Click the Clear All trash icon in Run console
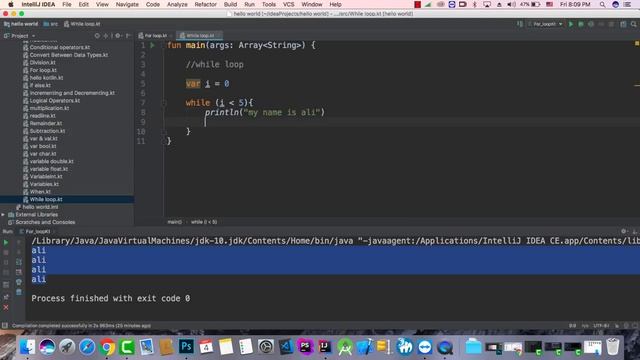 pos(19,292)
